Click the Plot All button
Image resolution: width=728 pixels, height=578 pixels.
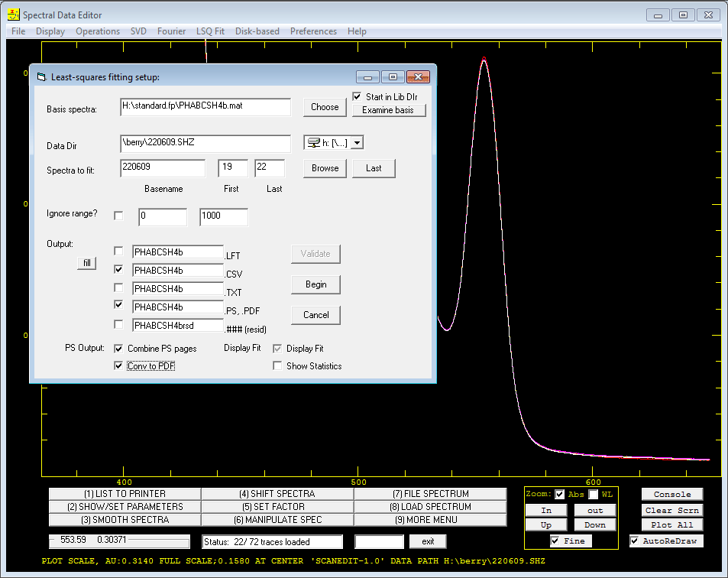[x=671, y=524]
